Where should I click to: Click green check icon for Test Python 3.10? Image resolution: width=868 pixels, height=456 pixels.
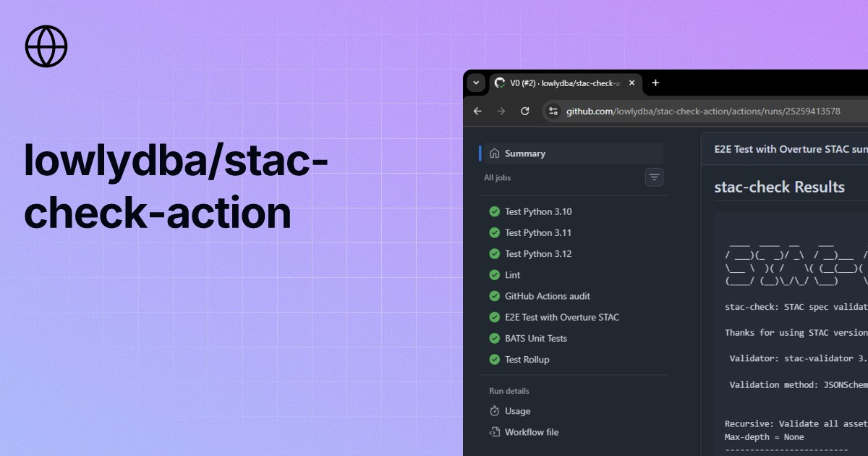point(495,212)
